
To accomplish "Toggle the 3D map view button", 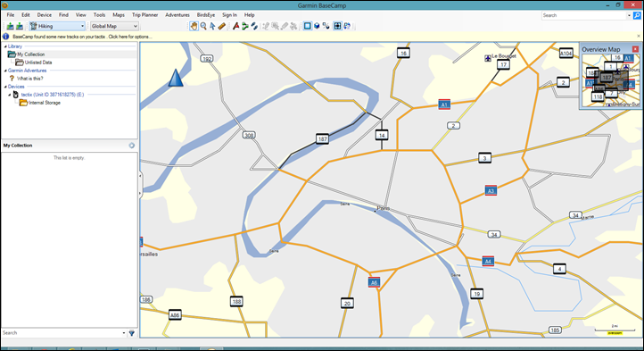I will [x=317, y=26].
